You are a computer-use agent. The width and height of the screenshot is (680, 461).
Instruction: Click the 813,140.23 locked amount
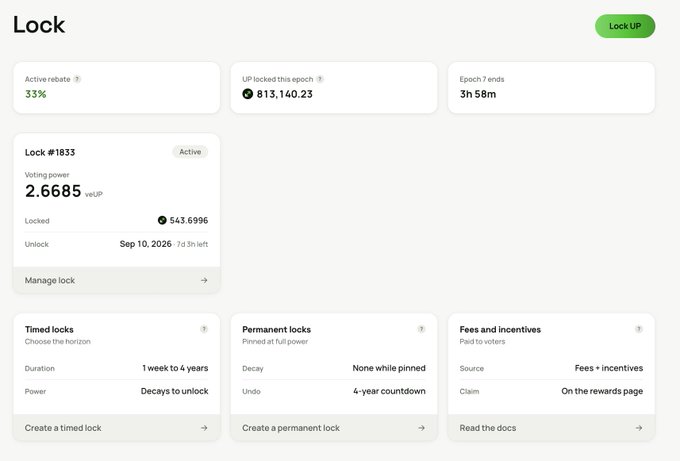click(284, 94)
